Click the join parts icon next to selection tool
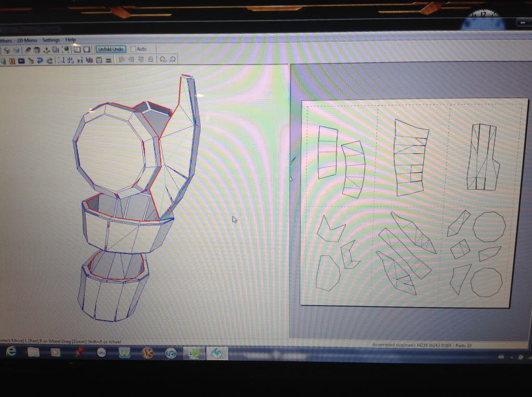The height and width of the screenshot is (397, 532). point(71,60)
